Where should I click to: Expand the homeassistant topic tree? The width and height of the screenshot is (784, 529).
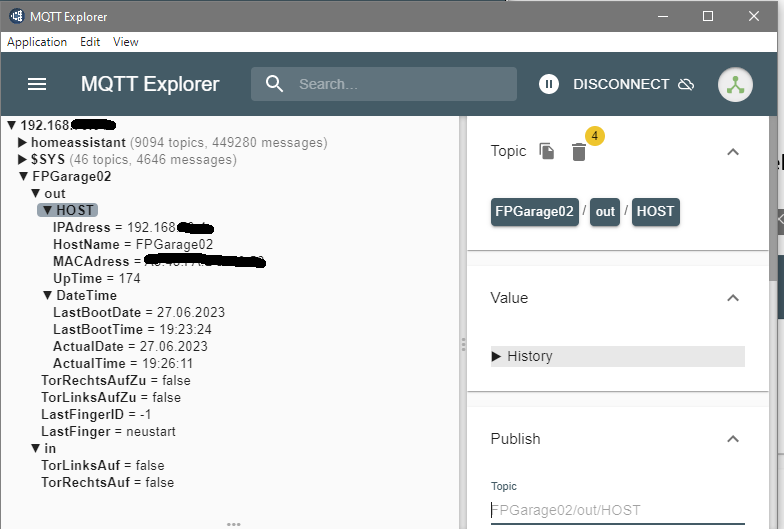pos(22,142)
